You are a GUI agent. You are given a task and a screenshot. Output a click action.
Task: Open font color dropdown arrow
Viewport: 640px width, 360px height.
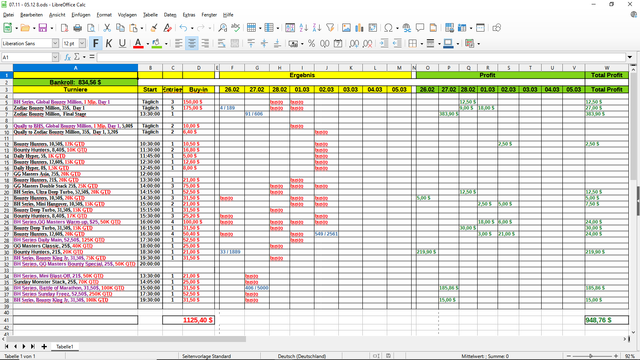[147, 44]
